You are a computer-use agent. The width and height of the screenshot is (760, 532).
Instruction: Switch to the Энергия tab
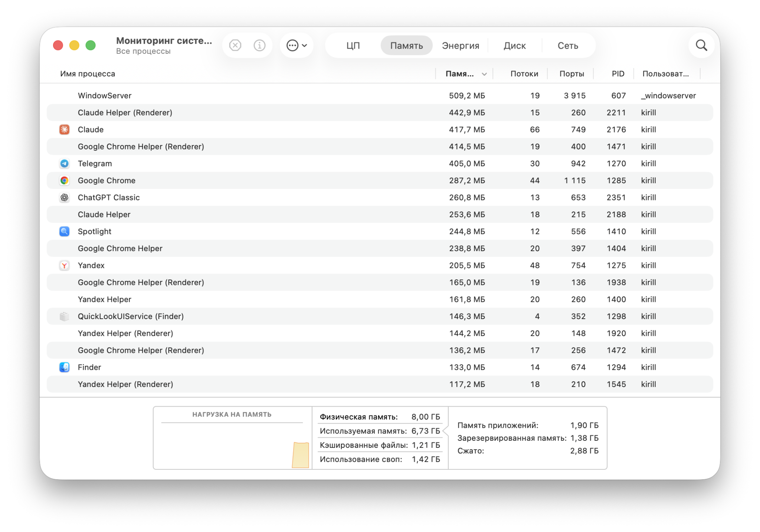coord(461,46)
